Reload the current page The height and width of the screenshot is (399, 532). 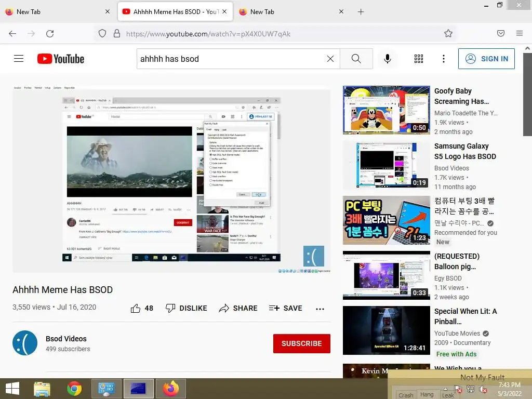(50, 34)
